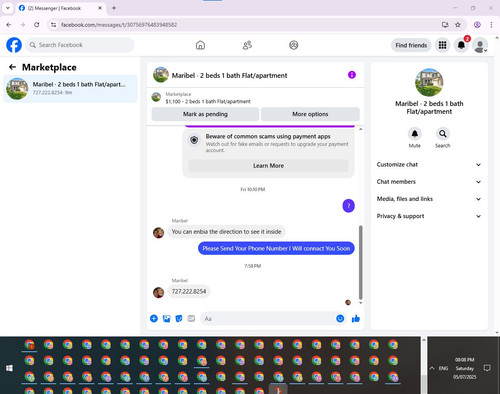
Task: Click the purple question mark message bubble
Action: coord(348,206)
